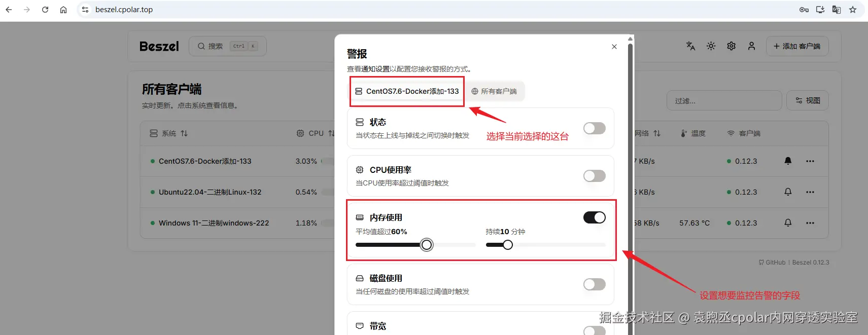Click the password key icon in address bar
The width and height of the screenshot is (868, 335).
804,10
